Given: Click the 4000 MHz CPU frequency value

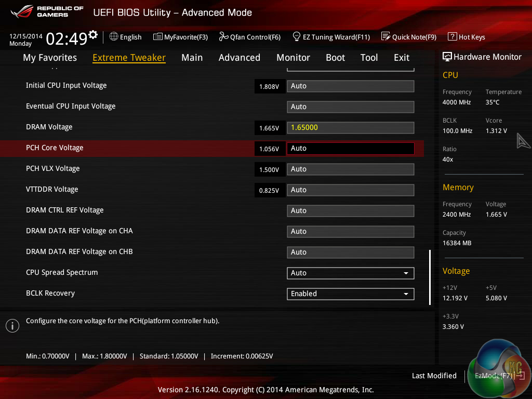Looking at the screenshot, I should [x=456, y=102].
